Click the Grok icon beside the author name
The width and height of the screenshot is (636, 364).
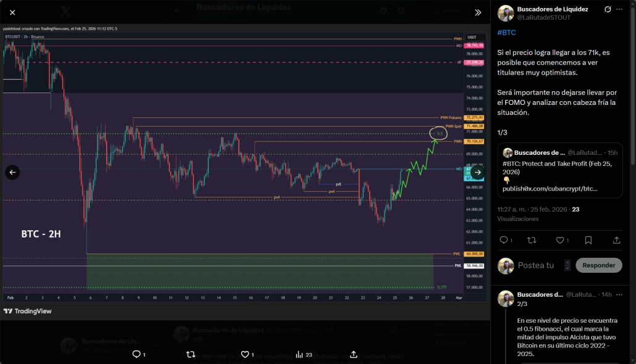[x=607, y=9]
